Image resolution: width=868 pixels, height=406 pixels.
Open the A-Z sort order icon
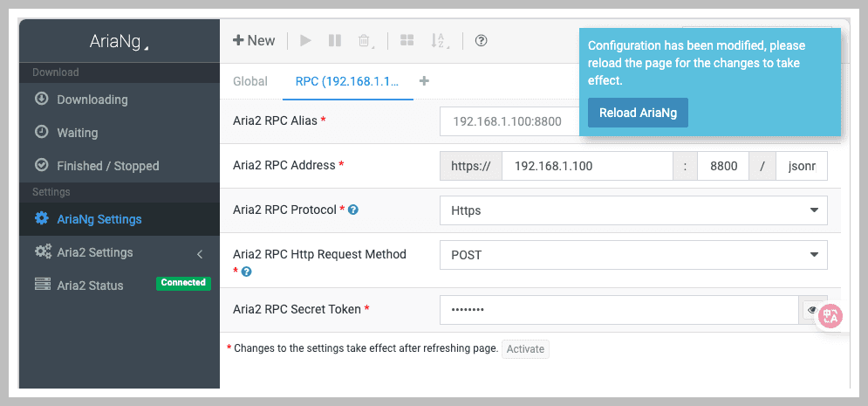(x=439, y=41)
